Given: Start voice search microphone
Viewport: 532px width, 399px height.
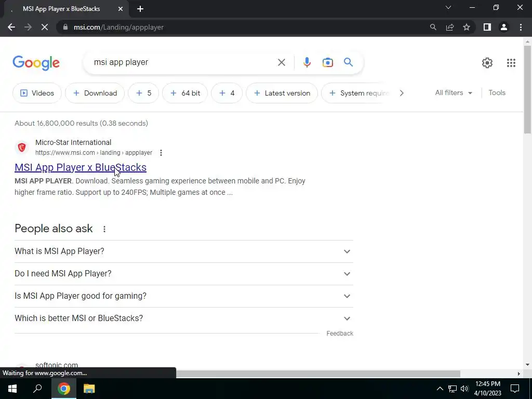Looking at the screenshot, I should pyautogui.click(x=307, y=62).
